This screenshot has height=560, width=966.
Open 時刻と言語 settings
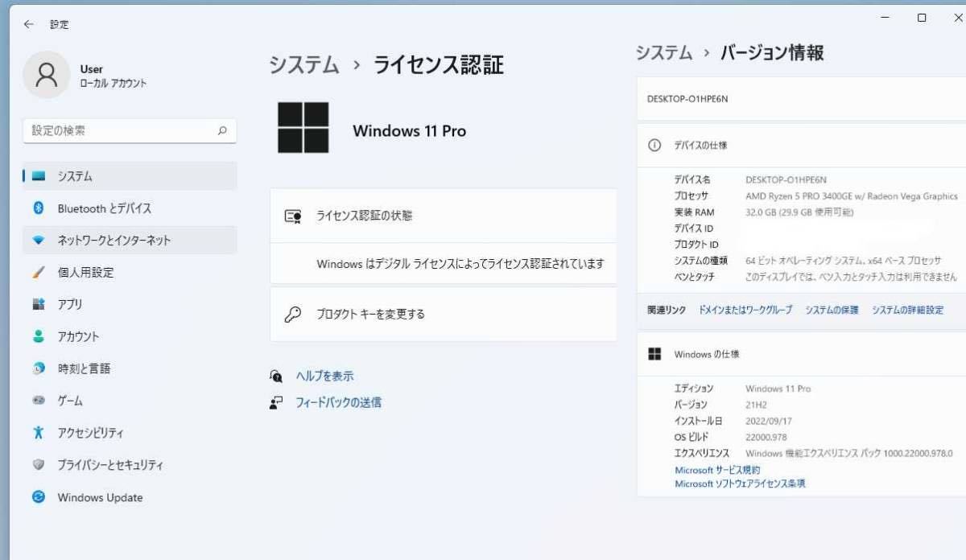click(130, 369)
